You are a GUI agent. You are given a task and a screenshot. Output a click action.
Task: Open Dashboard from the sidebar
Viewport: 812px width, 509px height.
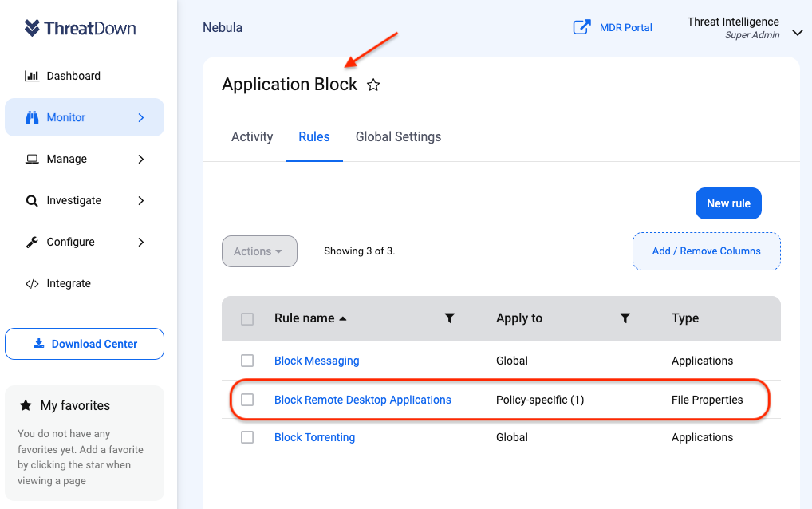pyautogui.click(x=73, y=76)
